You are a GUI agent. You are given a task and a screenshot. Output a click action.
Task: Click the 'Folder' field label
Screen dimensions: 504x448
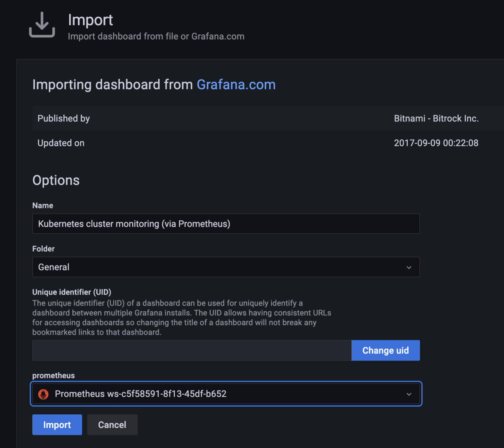(43, 249)
